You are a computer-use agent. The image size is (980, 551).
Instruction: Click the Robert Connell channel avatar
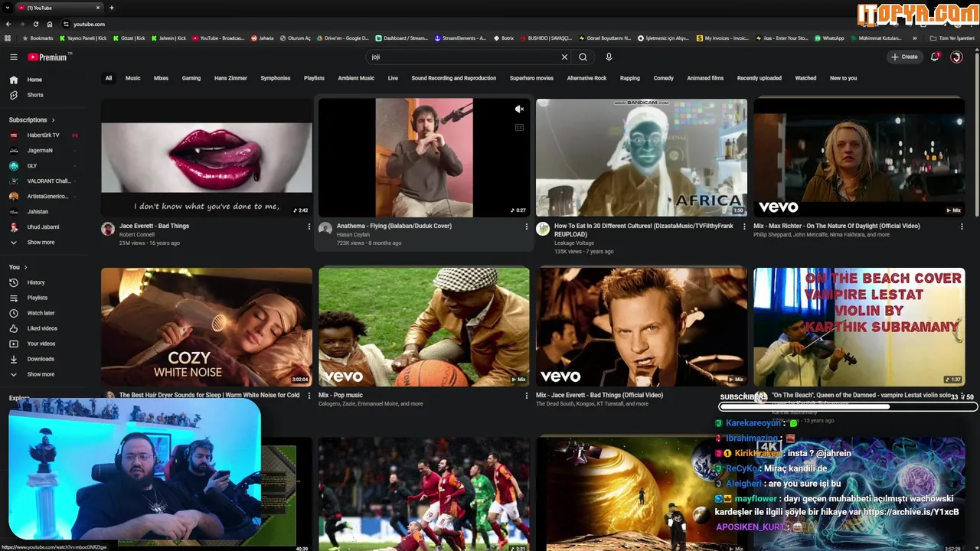[108, 229]
